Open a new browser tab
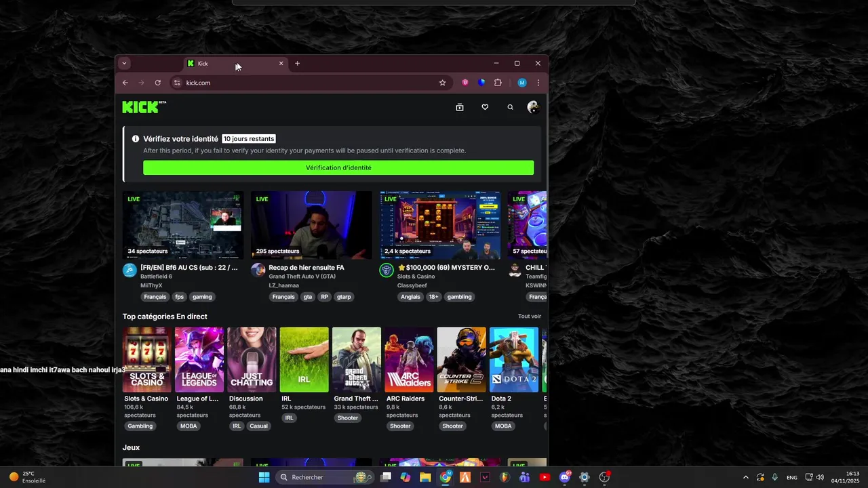Viewport: 868px width, 488px height. 297,63
